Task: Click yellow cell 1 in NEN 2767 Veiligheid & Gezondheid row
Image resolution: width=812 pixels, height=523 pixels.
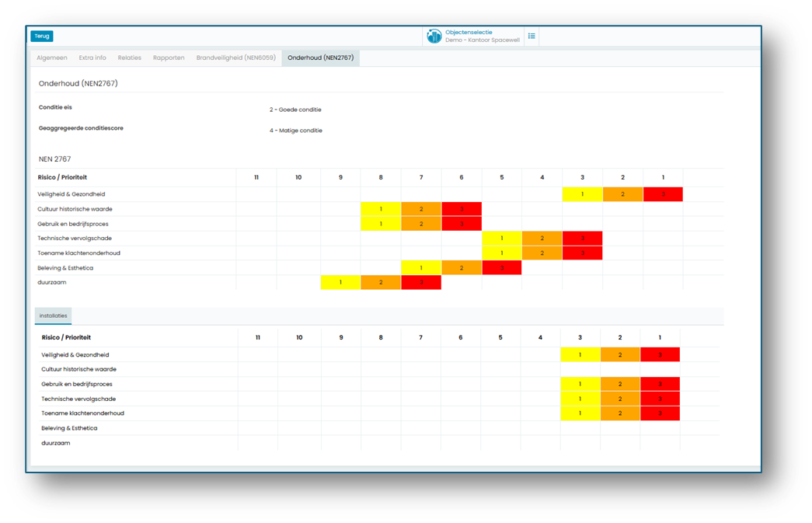Action: tap(583, 194)
